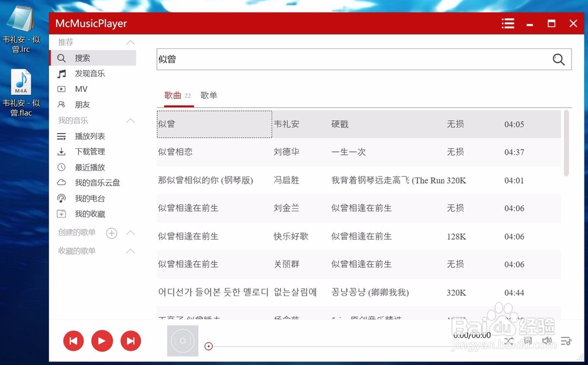Minimize the McMusicPlayer window

[530, 24]
